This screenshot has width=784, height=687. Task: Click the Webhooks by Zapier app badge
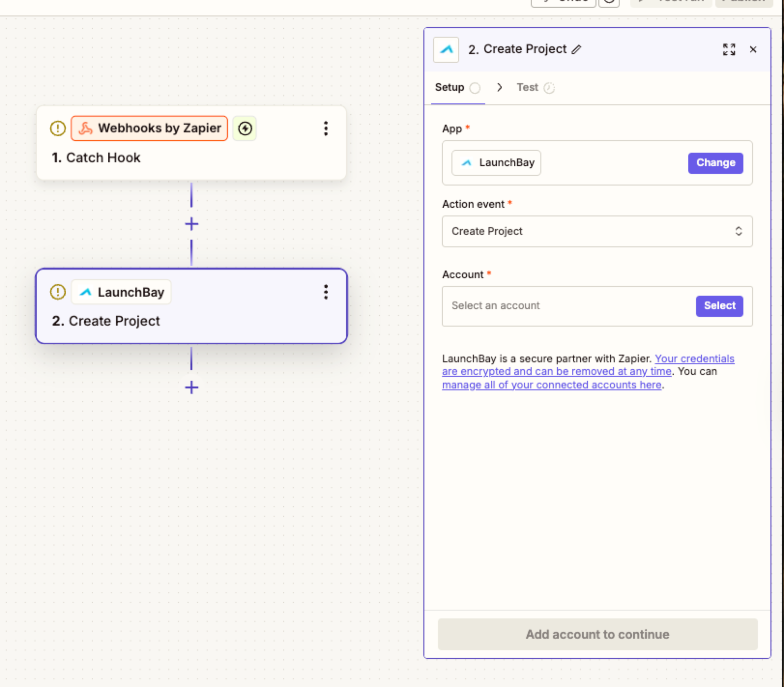[149, 129]
